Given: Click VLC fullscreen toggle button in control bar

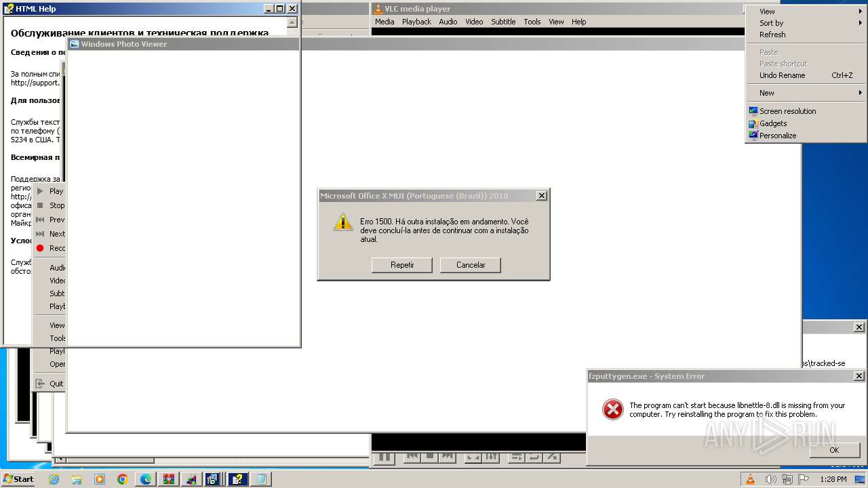Looking at the screenshot, I should (473, 457).
